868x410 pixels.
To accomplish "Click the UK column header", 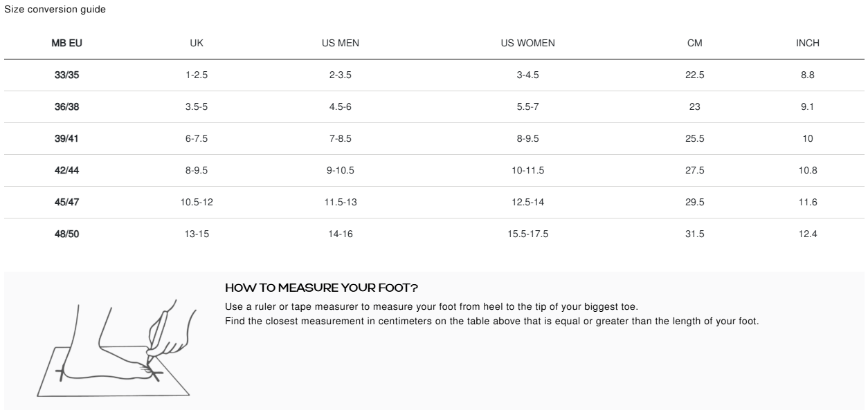I will (x=197, y=43).
